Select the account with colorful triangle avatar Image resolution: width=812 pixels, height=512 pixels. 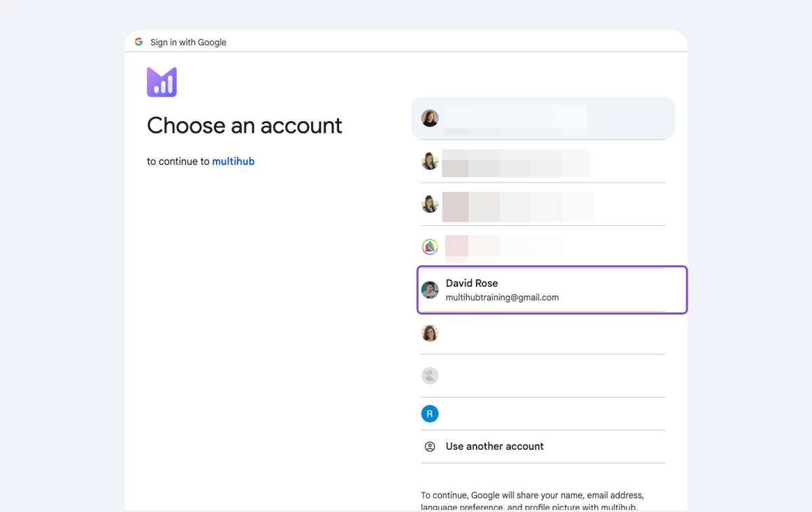543,247
